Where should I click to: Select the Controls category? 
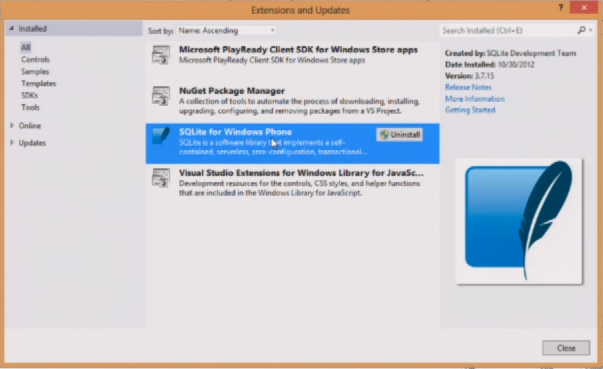pyautogui.click(x=35, y=60)
